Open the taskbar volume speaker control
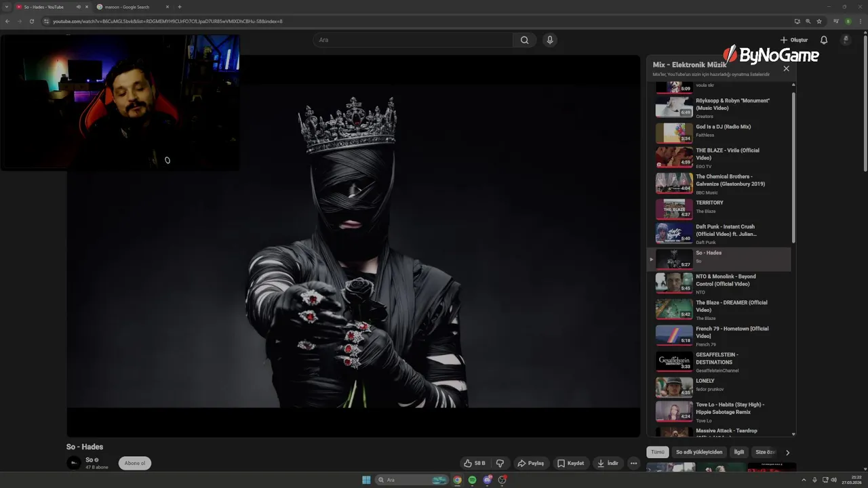 834,480
